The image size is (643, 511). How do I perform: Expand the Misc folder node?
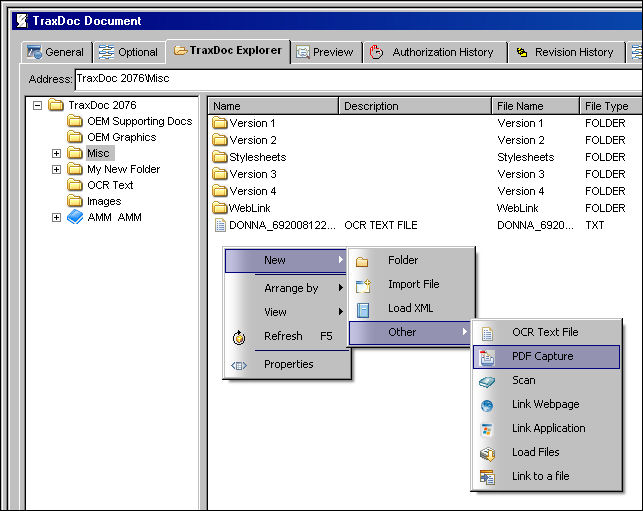[57, 153]
